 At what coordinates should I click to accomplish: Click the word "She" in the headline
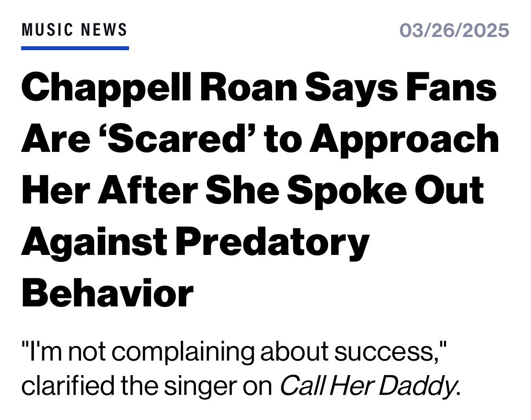(x=242, y=190)
